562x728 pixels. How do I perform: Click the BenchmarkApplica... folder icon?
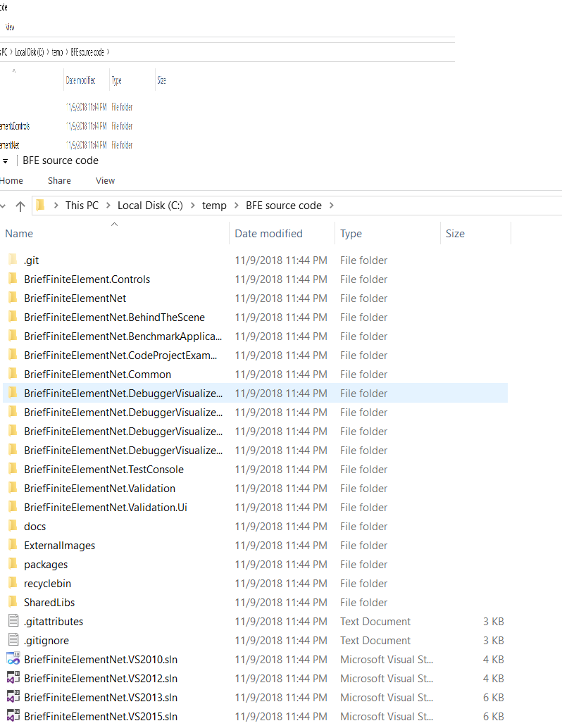pyautogui.click(x=13, y=336)
